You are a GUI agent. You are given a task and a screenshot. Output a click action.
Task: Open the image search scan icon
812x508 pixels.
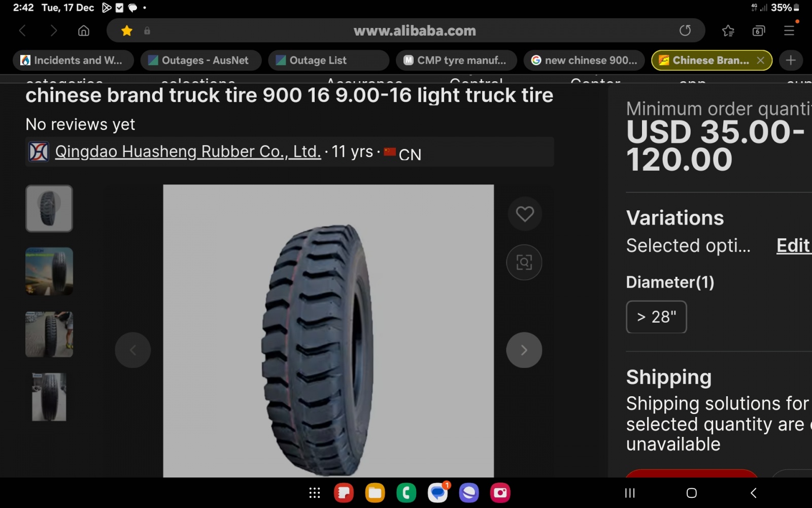click(524, 262)
